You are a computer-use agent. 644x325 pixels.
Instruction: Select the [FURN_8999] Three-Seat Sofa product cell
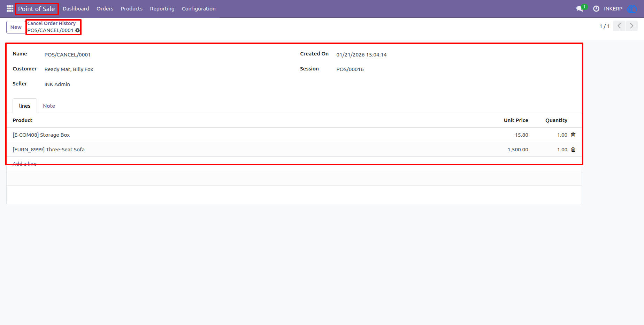coord(49,150)
